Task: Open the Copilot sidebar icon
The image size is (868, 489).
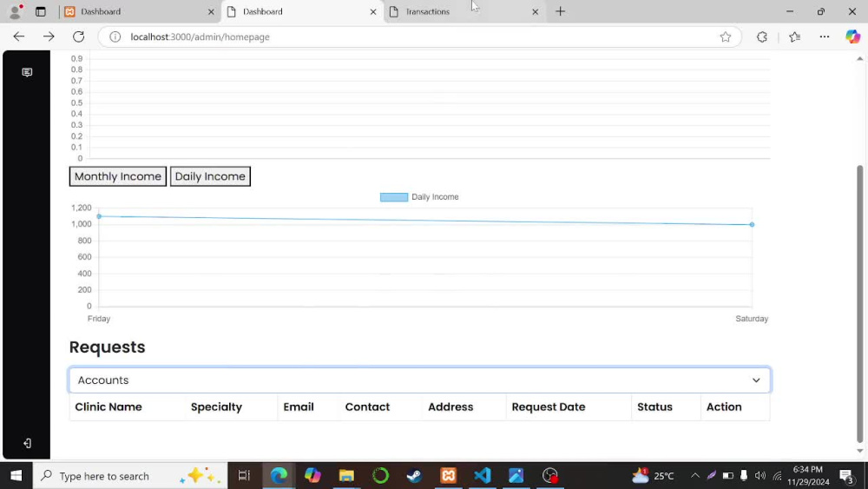Action: pos(852,36)
